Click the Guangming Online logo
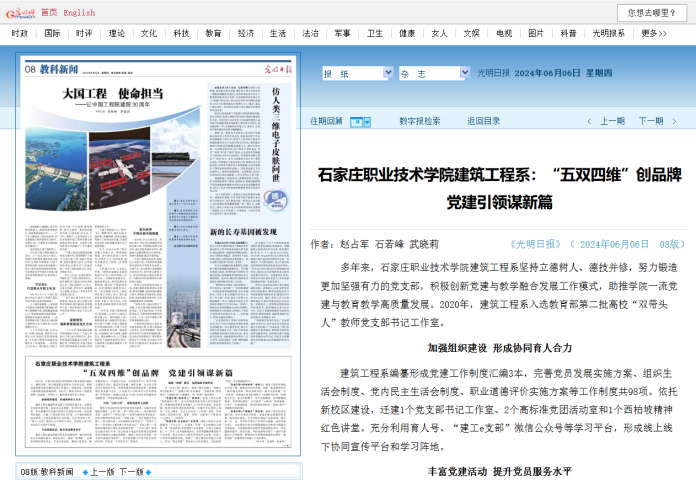This screenshot has height=491, width=696. pos(20,13)
